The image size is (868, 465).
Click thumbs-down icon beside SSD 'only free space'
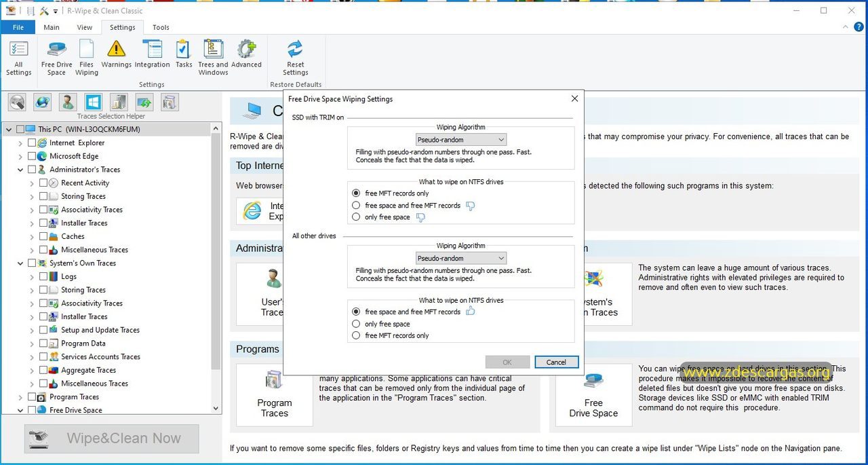420,217
